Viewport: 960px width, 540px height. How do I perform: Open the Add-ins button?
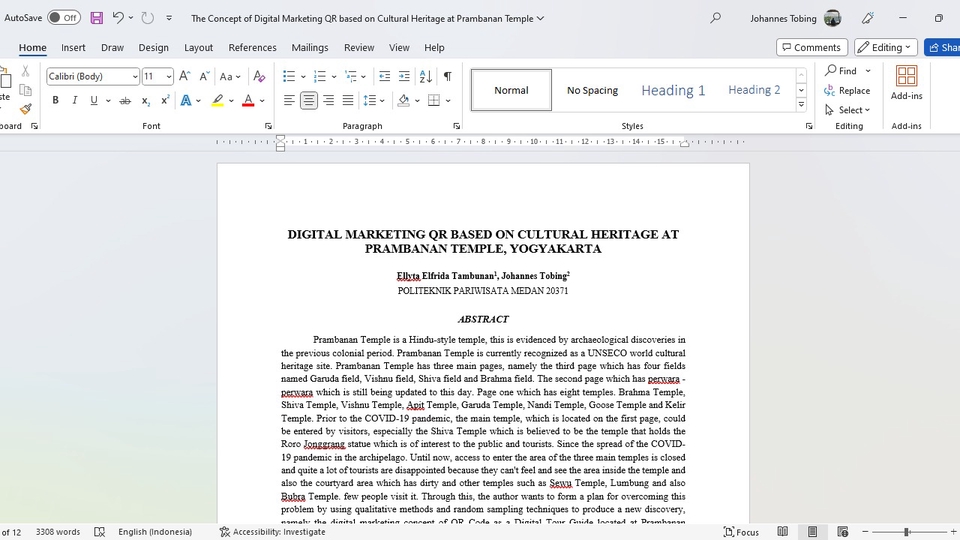[x=906, y=83]
